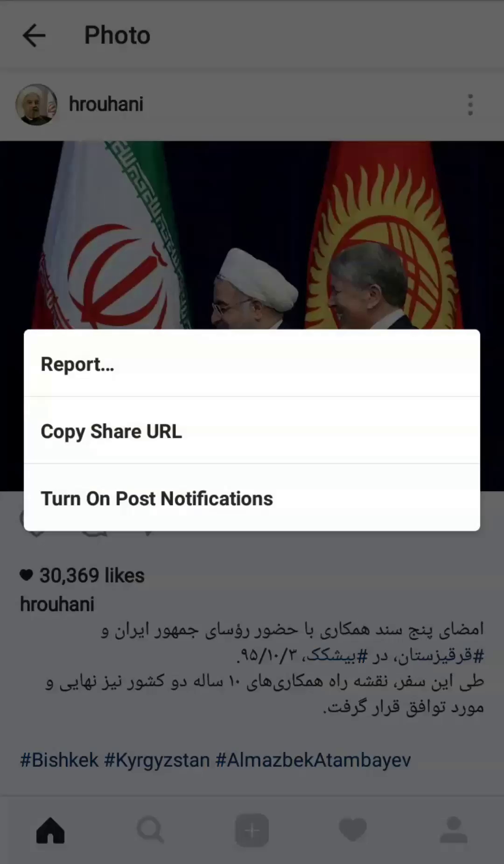Screen dimensions: 504x864
Task: Open the Activity heart tab
Action: [353, 830]
